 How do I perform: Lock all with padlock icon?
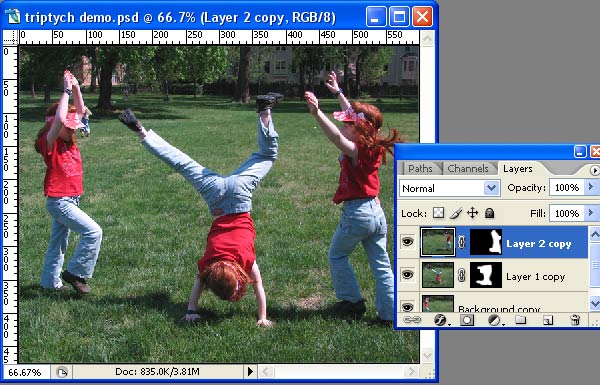489,213
